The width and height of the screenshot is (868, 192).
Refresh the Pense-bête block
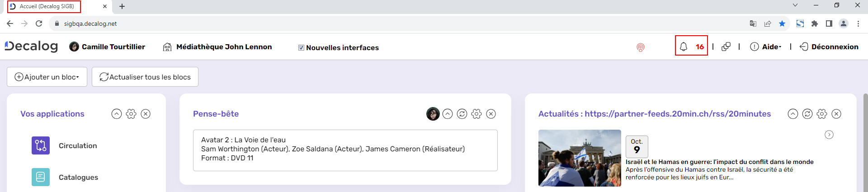coord(462,114)
